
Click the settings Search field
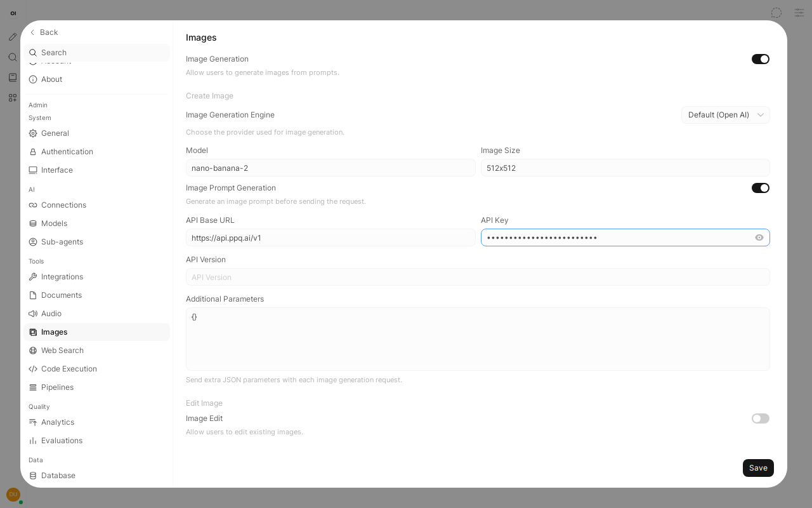pyautogui.click(x=96, y=53)
